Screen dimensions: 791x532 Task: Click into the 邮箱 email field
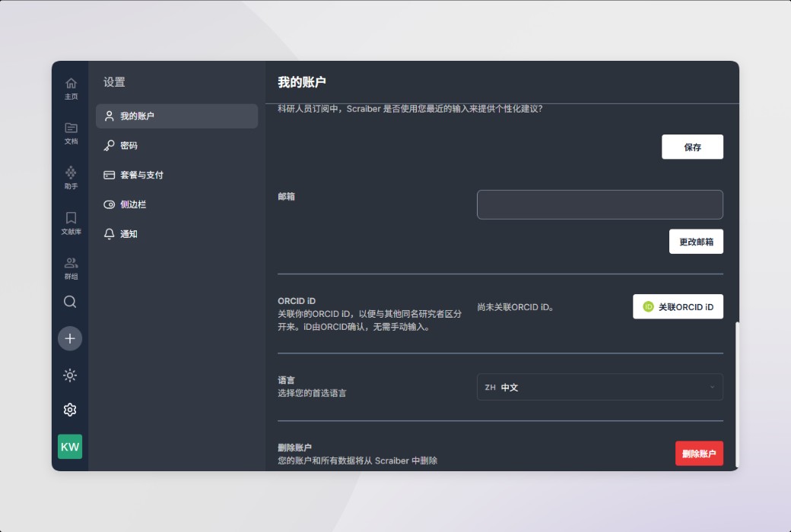pos(600,204)
